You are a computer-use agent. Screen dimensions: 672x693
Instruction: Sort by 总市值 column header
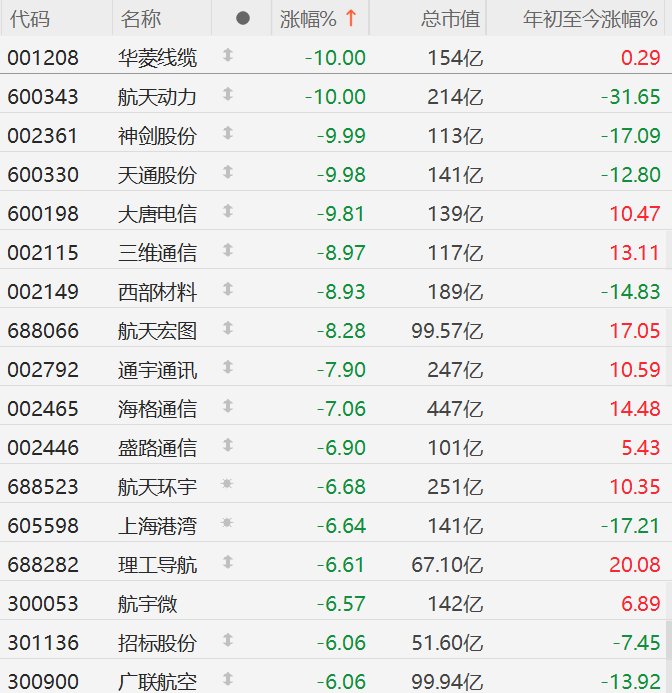(x=449, y=18)
